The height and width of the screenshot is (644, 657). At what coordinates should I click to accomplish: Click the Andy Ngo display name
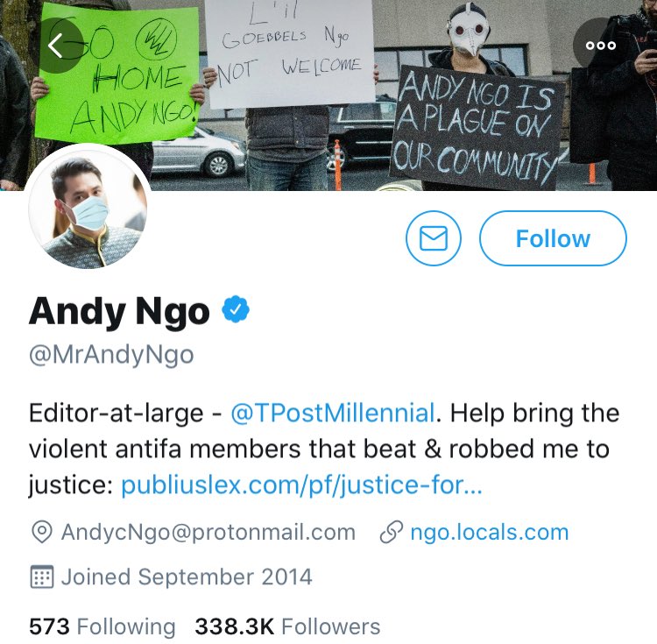[119, 311]
